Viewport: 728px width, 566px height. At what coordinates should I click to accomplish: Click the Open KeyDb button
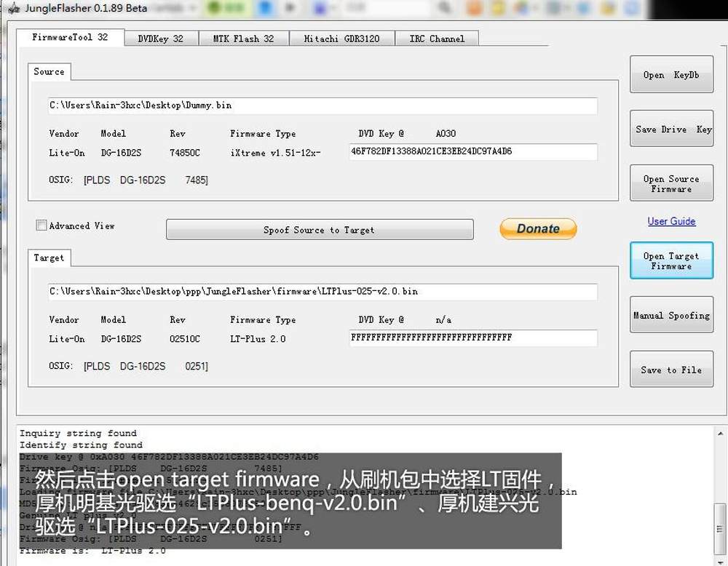[671, 75]
